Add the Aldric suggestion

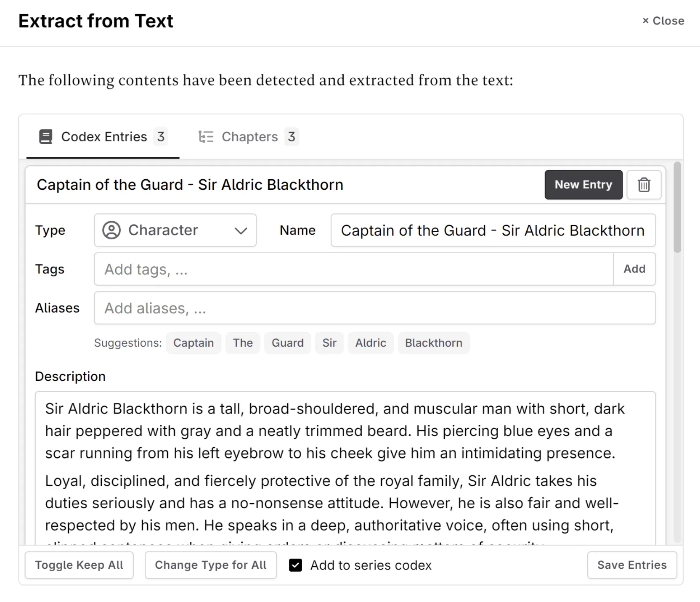[370, 342]
